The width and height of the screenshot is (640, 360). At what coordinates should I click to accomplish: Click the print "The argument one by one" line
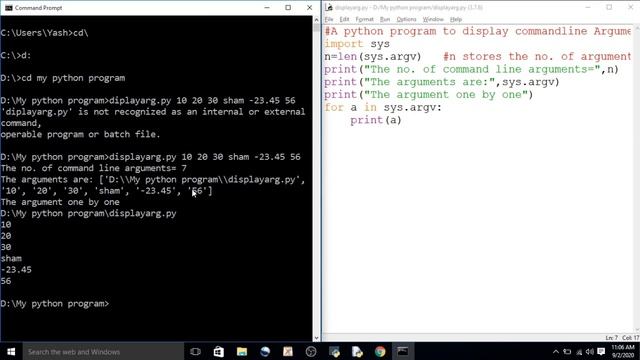429,95
